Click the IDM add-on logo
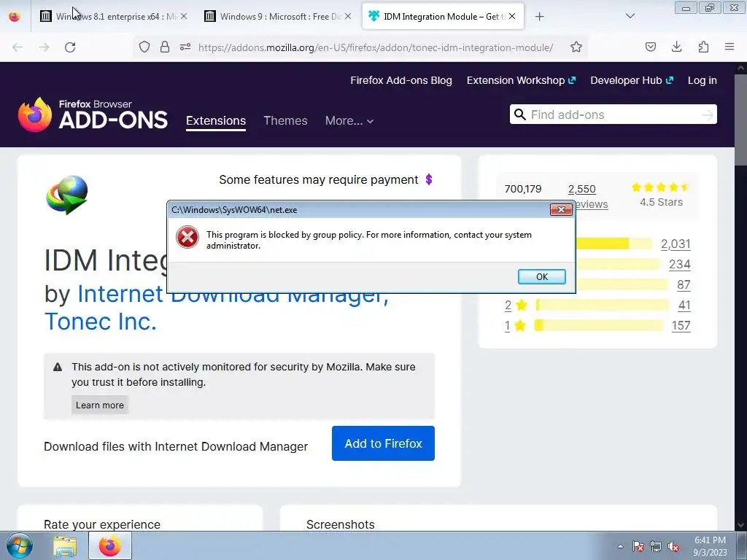This screenshot has width=747, height=560. point(66,195)
